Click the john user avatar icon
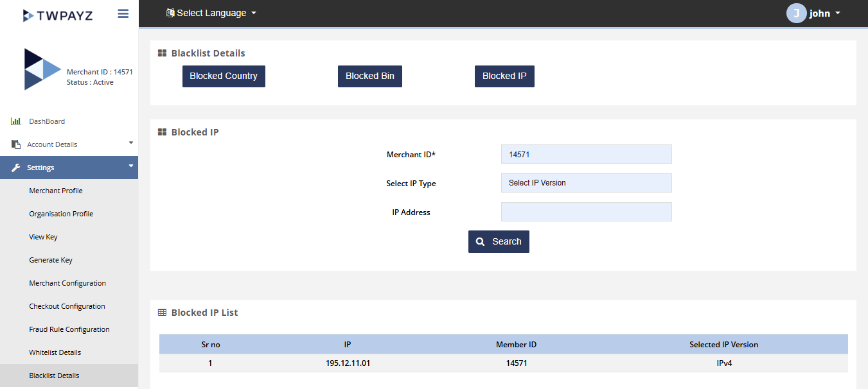This screenshot has width=868, height=389. click(x=796, y=13)
